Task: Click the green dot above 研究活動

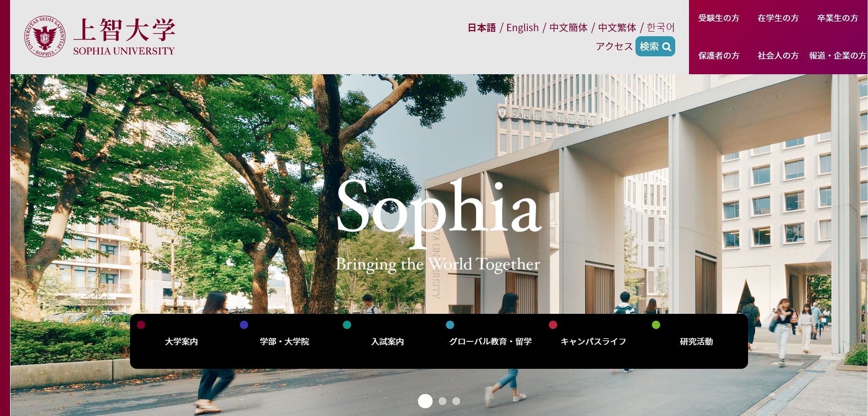Action: [656, 325]
